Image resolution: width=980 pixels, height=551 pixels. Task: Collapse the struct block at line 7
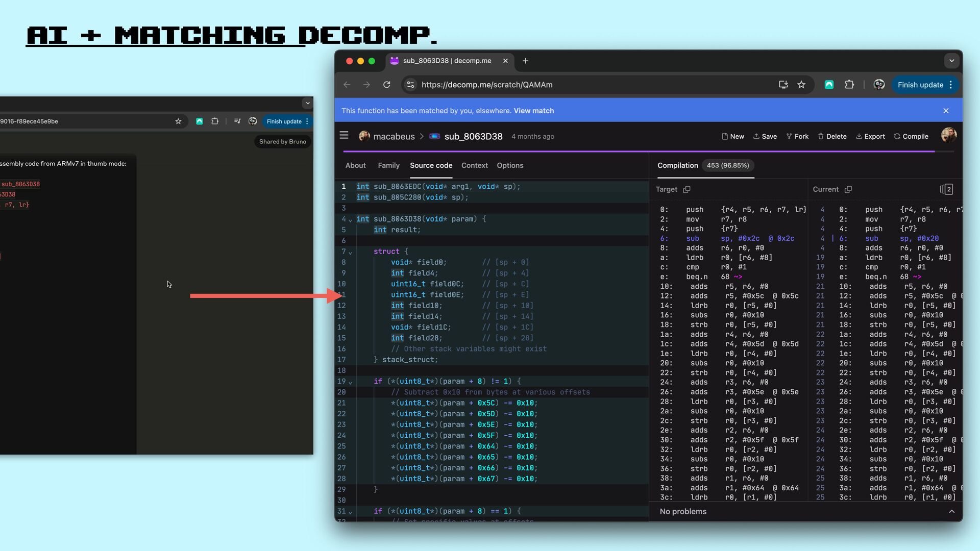(350, 253)
